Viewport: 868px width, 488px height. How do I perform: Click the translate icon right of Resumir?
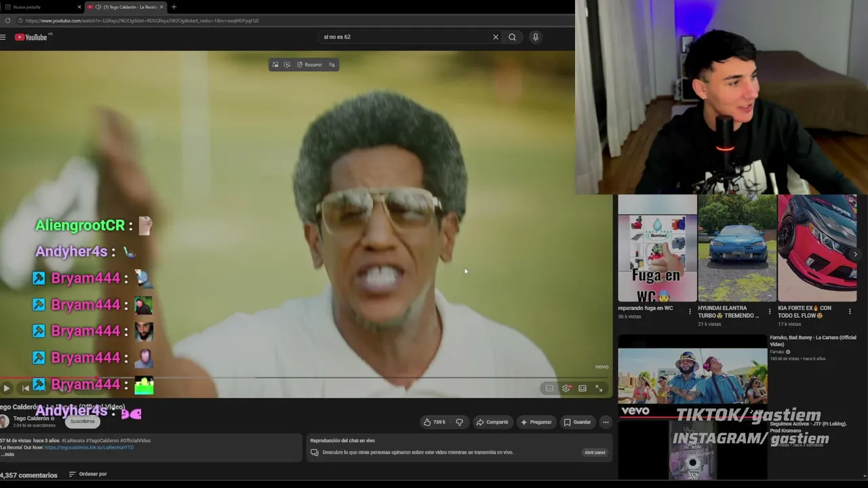[x=332, y=64]
